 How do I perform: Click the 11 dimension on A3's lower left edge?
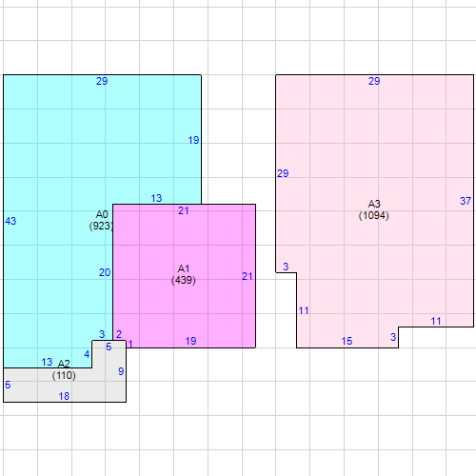click(x=304, y=310)
